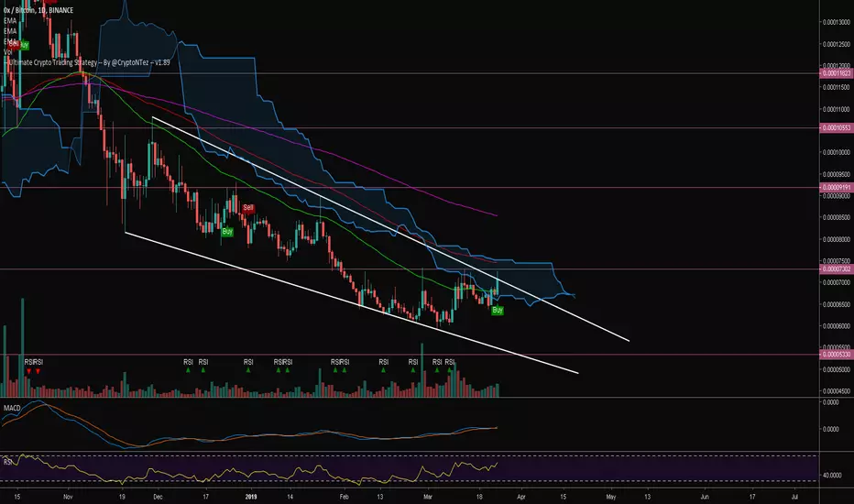Click the Feb label on the time axis
Image resolution: width=854 pixels, height=504 pixels.
point(344,497)
